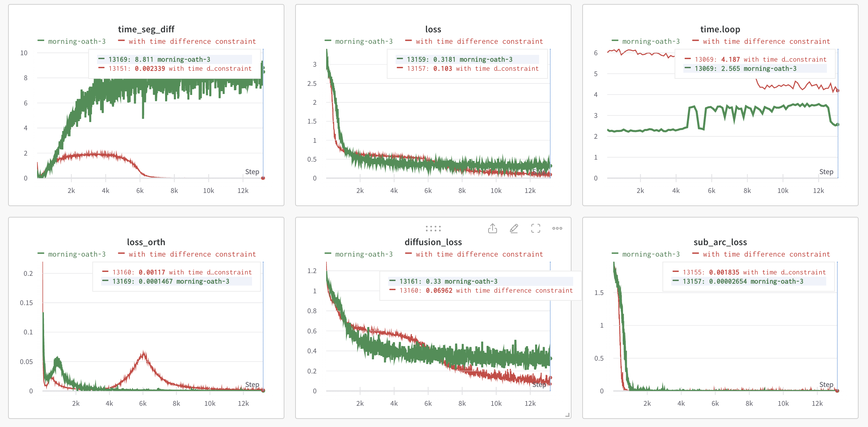Screen dimensions: 868x427
Task: Click the 6k x-axis tick in time_seg_diff chart
Action: tap(140, 191)
